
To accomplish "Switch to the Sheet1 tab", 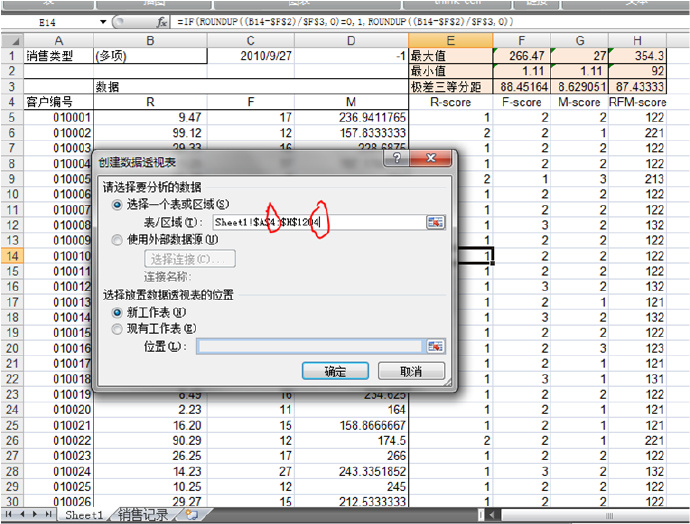I will coord(84,515).
